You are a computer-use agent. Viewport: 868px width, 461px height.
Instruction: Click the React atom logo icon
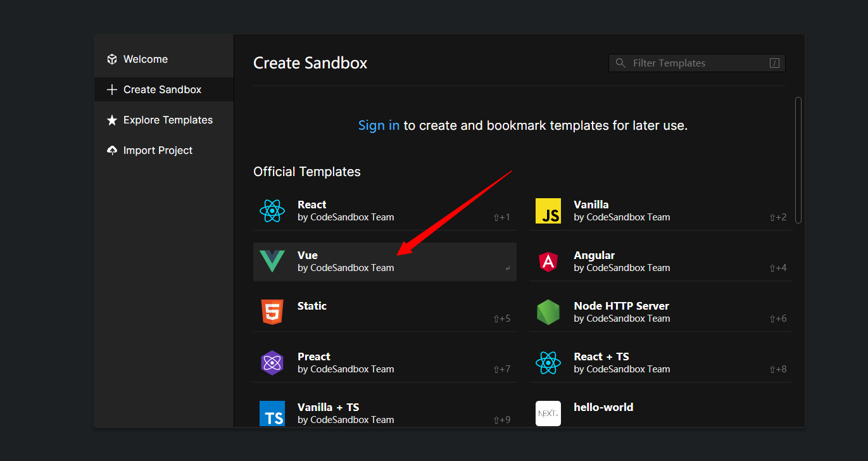click(272, 211)
